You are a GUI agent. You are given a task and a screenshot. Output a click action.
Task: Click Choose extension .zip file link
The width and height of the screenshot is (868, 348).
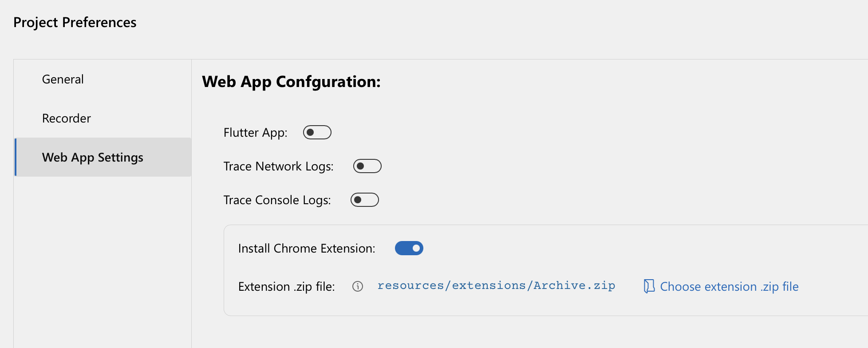click(729, 287)
